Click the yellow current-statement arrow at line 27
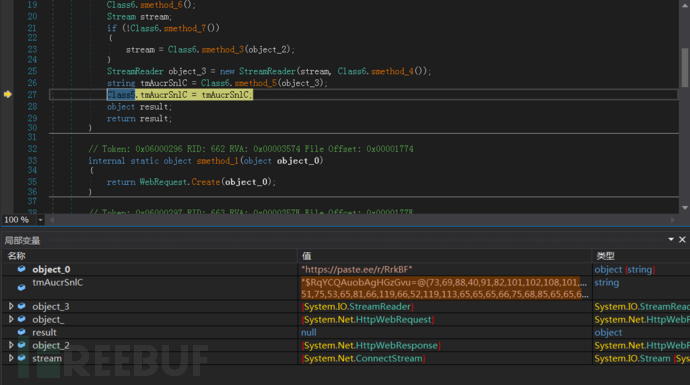The width and height of the screenshot is (690, 385). (x=7, y=94)
